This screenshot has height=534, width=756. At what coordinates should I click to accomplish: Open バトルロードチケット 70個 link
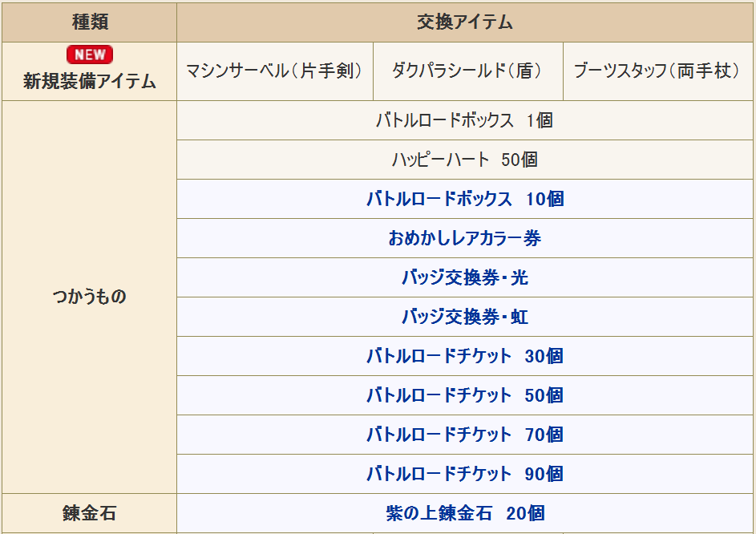(465, 435)
